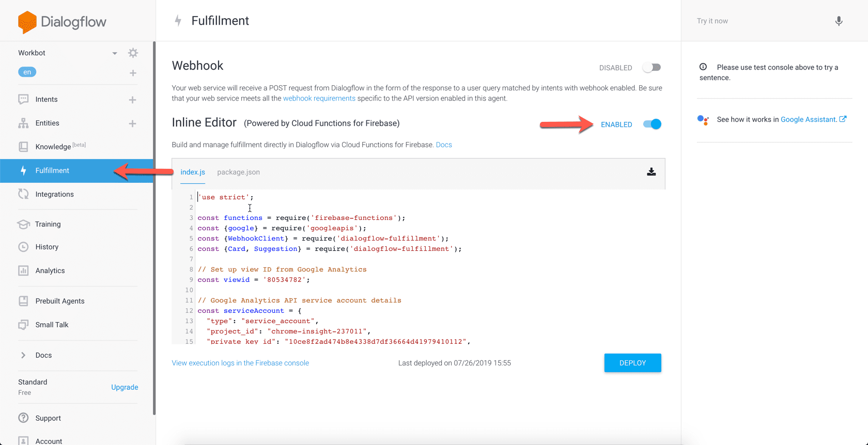Open the Workbot agent dropdown arrow
The width and height of the screenshot is (868, 445).
click(115, 53)
